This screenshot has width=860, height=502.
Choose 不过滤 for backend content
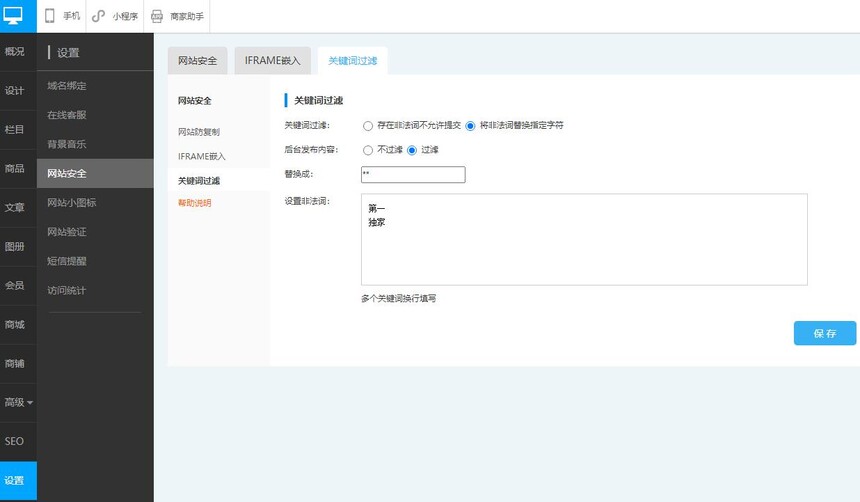point(368,150)
